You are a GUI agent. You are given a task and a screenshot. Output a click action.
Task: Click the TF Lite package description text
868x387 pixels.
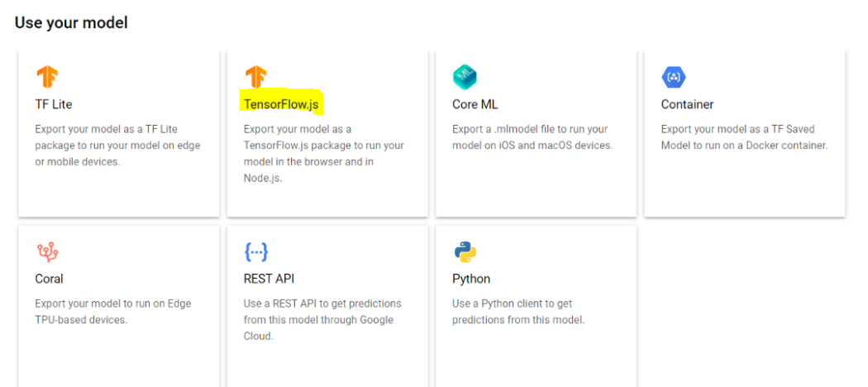[117, 146]
